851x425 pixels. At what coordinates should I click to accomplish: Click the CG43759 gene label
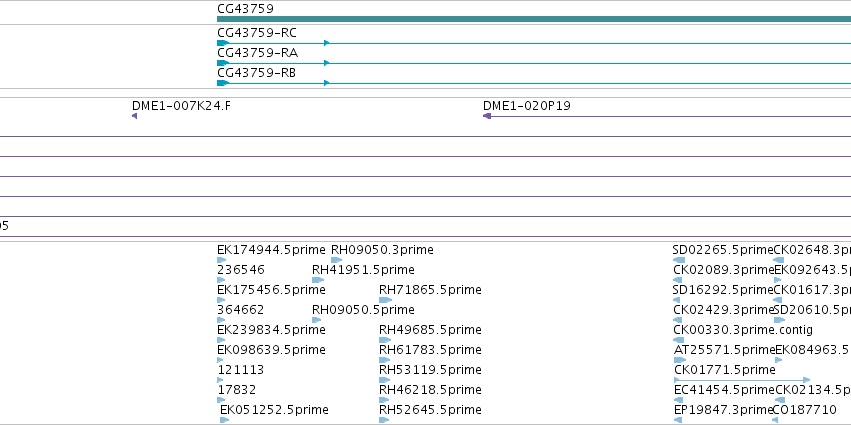[x=245, y=9]
